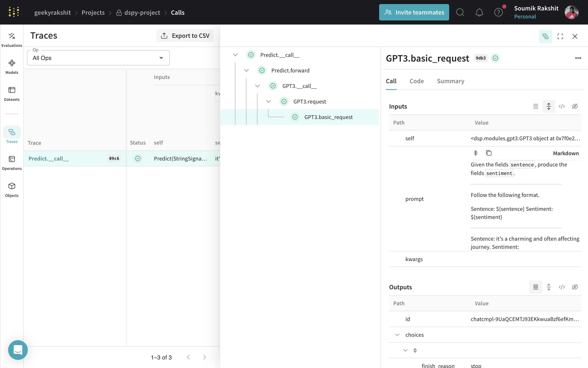Collapse the GPT3.request tree node
588x368 pixels.
[x=268, y=101]
